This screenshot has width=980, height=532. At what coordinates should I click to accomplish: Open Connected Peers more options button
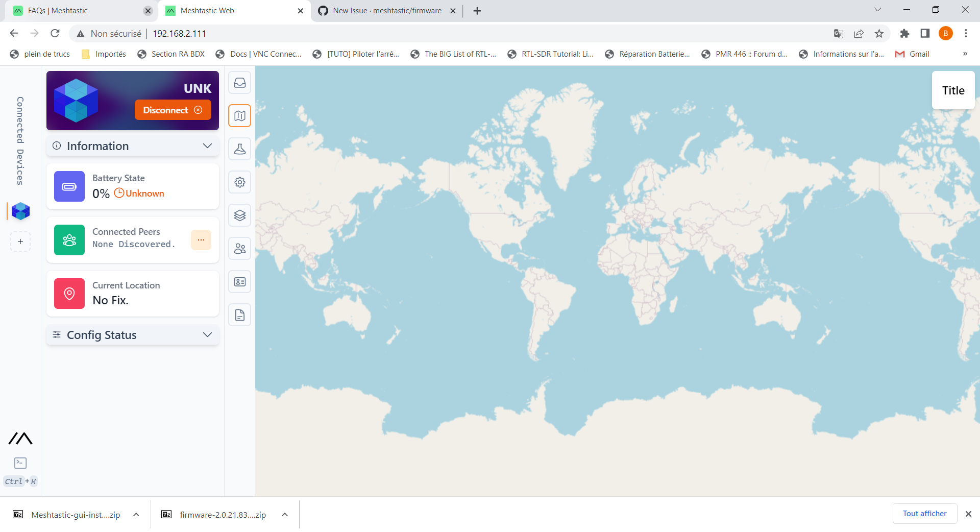tap(201, 240)
